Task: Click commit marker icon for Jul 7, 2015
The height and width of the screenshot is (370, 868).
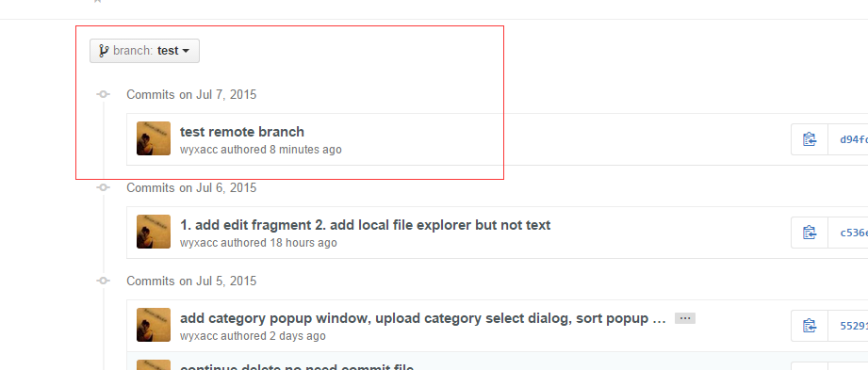Action: pos(103,94)
